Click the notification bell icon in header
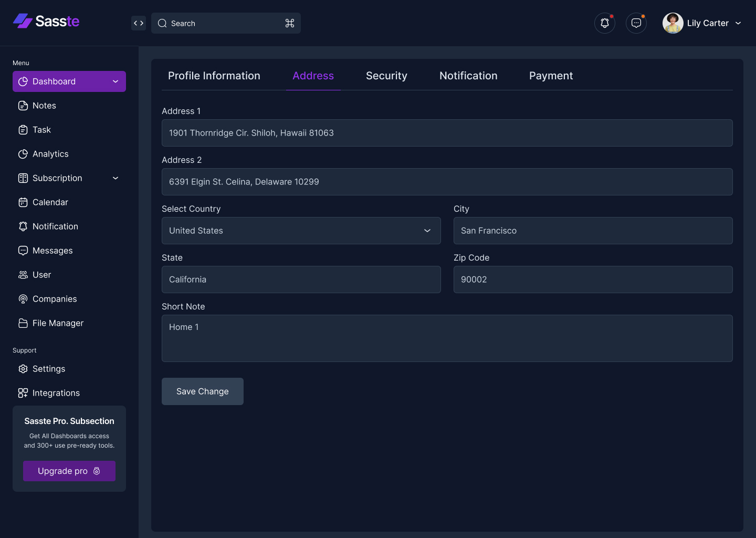Viewport: 756px width, 538px height. (605, 23)
